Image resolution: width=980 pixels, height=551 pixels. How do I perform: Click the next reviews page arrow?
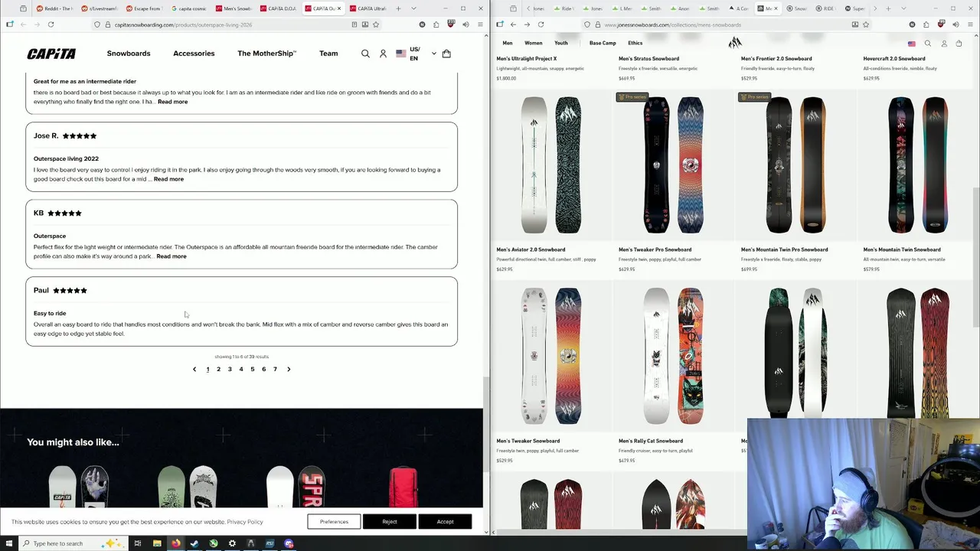coord(289,369)
